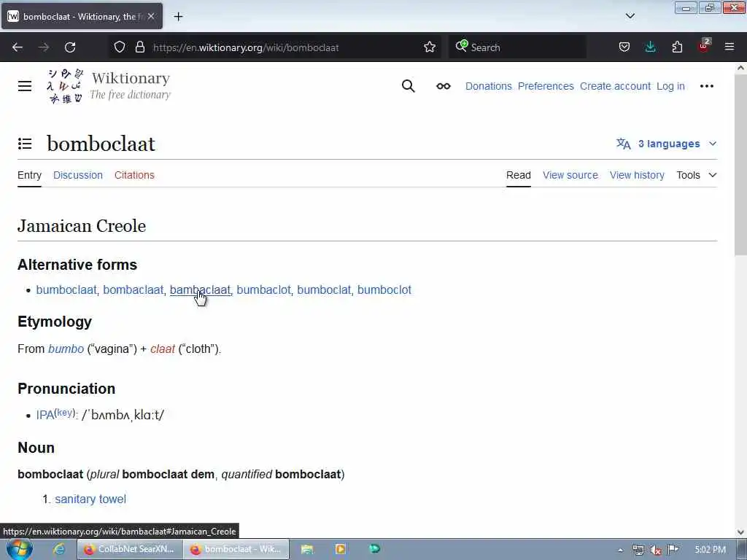Open the IPA key superscript link

tap(65, 413)
